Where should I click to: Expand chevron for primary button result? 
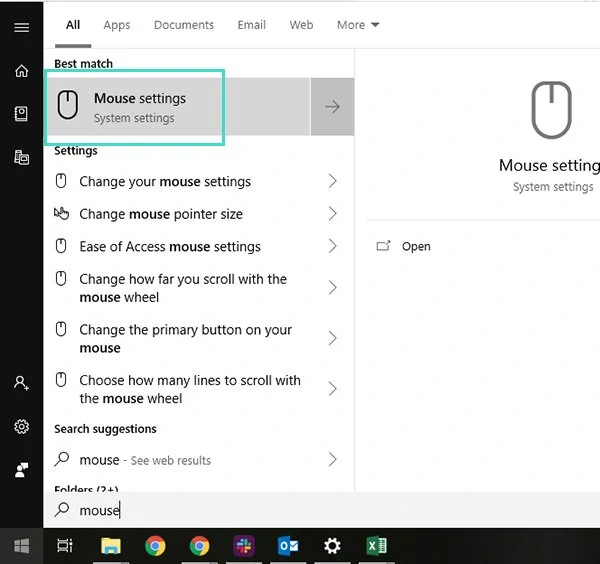pos(332,338)
